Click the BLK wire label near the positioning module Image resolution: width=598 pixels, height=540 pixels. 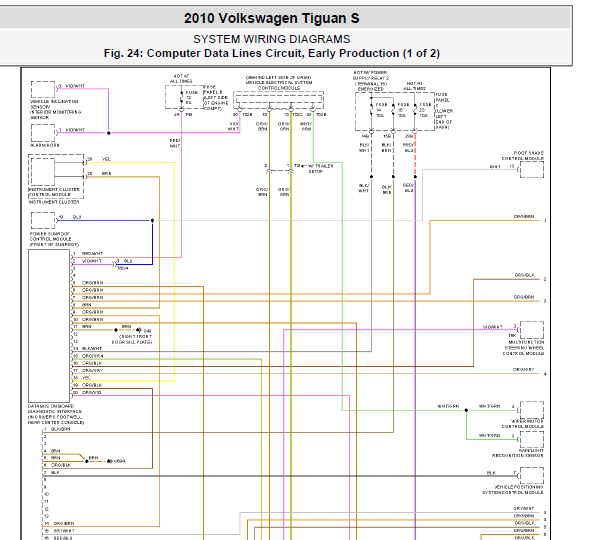click(x=491, y=473)
